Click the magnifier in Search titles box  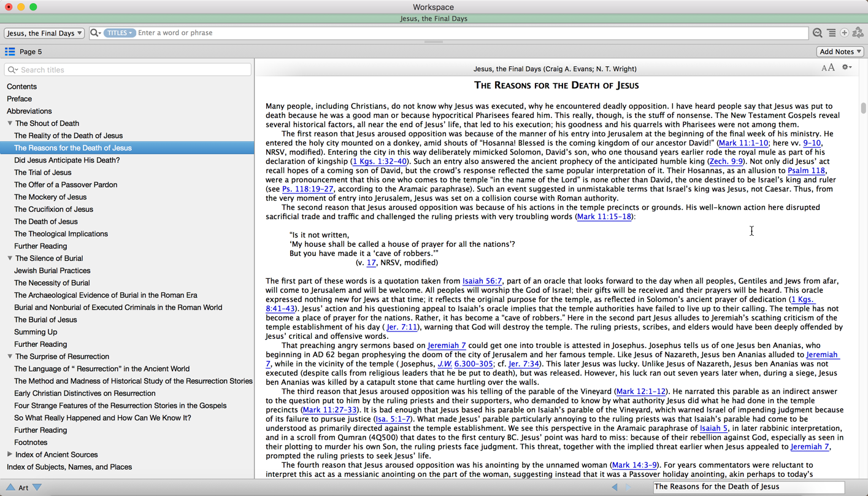coord(13,70)
